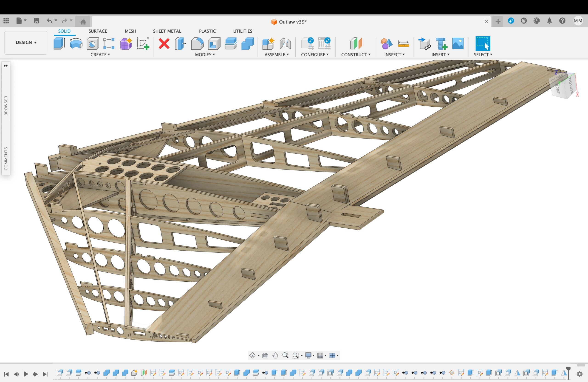Expand the CONSTRUCT menu dropdown

[x=356, y=55]
